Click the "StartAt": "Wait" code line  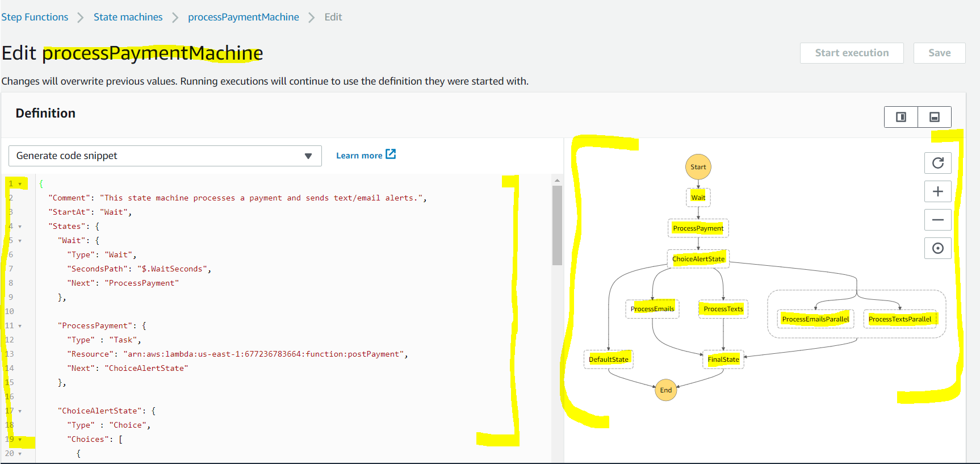pos(90,212)
